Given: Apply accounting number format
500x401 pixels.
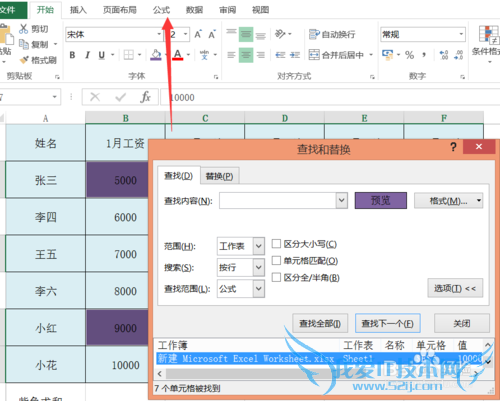Looking at the screenshot, I should pos(387,55).
